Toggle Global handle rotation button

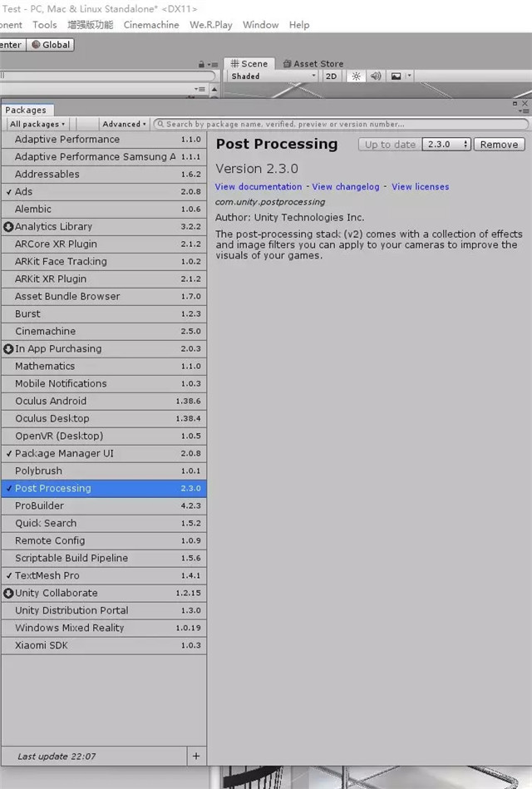[52, 45]
